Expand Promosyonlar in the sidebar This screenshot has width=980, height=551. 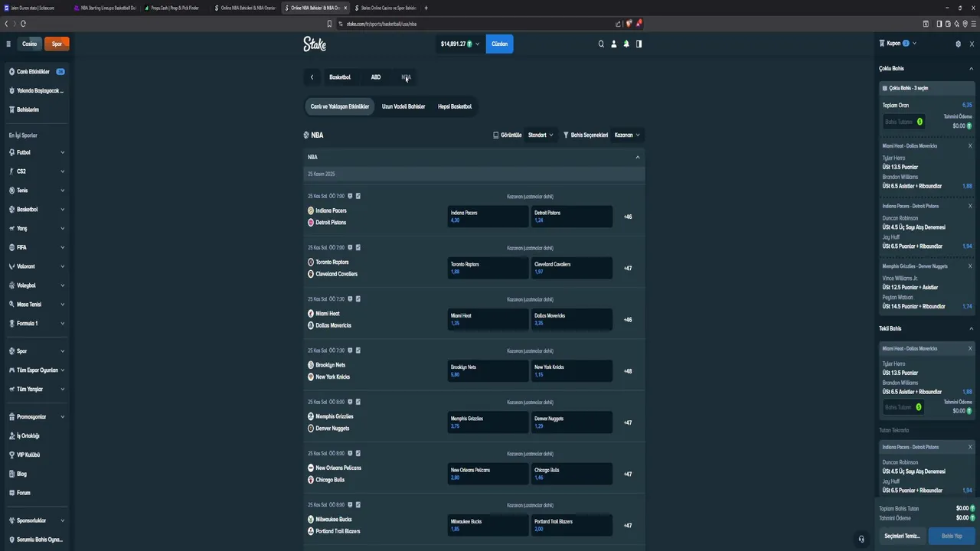[37, 417]
